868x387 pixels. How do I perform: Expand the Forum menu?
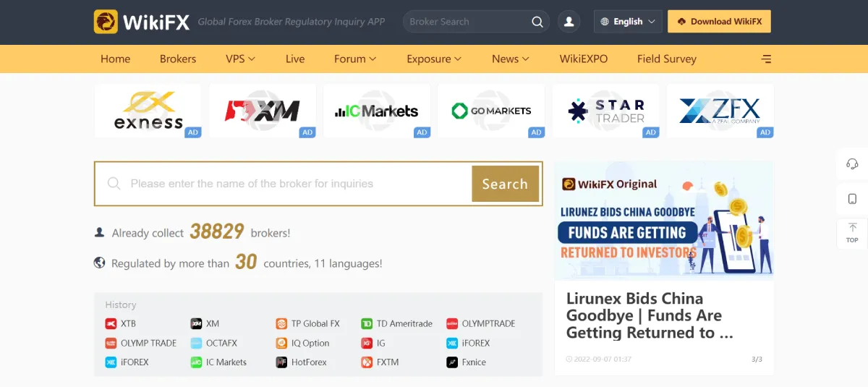355,59
